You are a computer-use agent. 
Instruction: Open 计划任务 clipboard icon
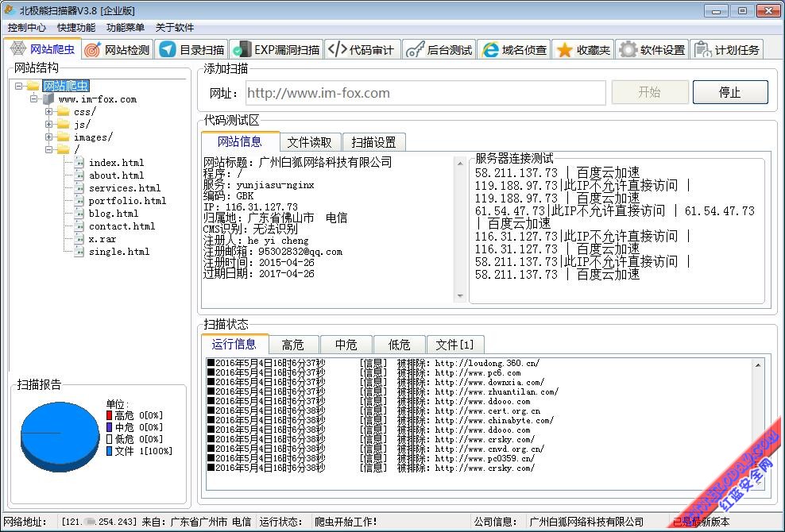pyautogui.click(x=702, y=49)
